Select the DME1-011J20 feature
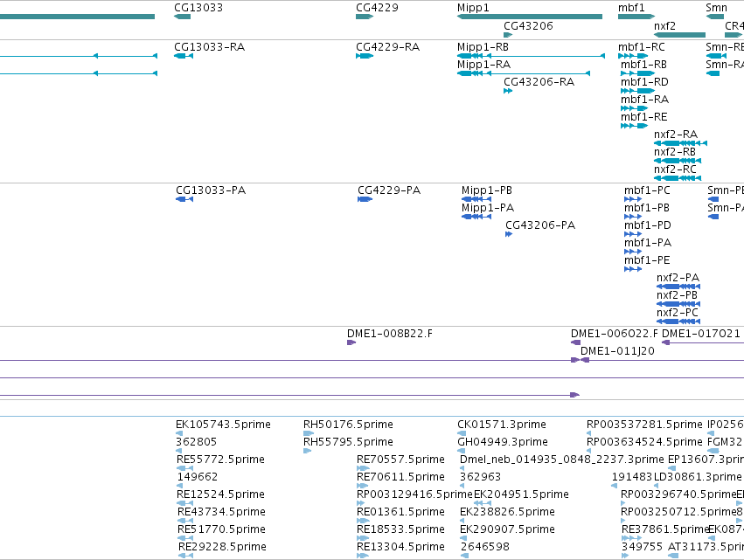 [617, 351]
